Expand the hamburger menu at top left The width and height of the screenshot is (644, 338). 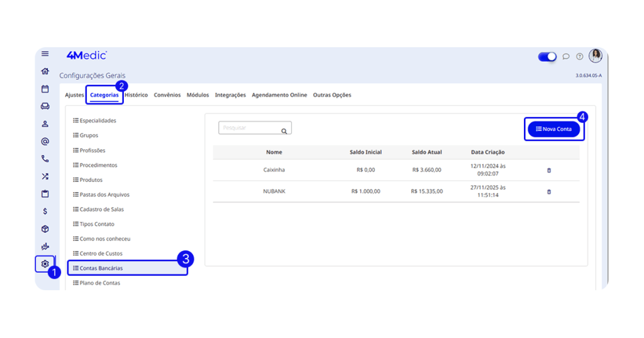point(45,54)
